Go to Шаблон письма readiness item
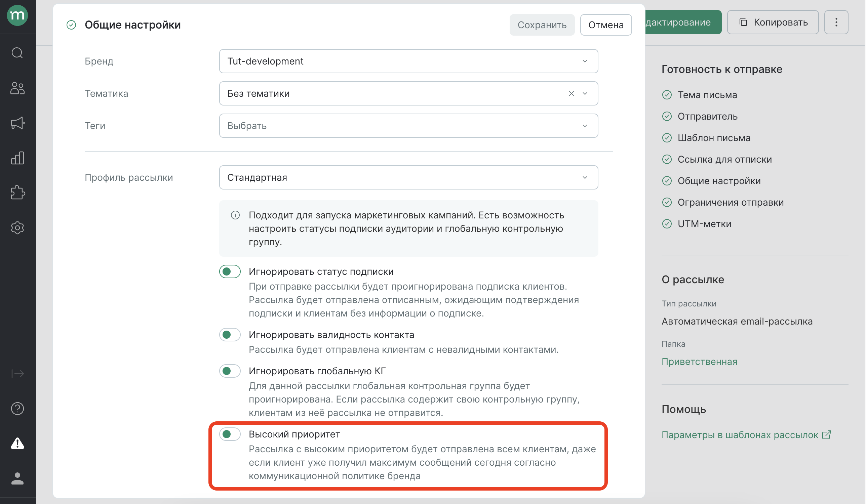 tap(714, 138)
